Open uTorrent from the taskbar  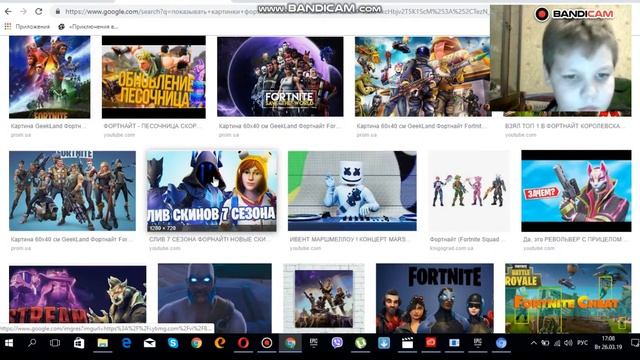point(360,343)
